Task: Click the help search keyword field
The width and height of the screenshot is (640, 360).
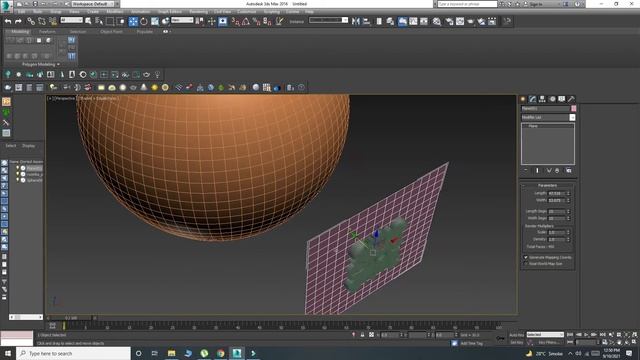Action: point(467,4)
